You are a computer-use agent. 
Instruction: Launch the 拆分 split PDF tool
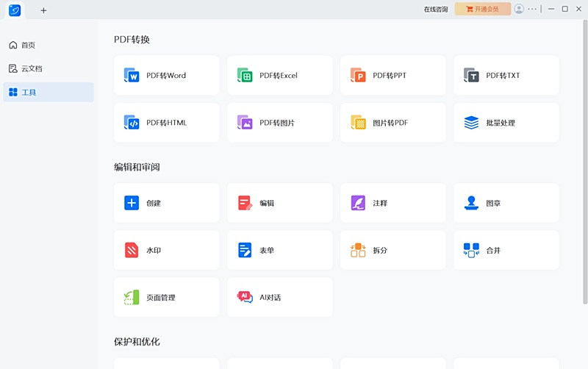[392, 251]
